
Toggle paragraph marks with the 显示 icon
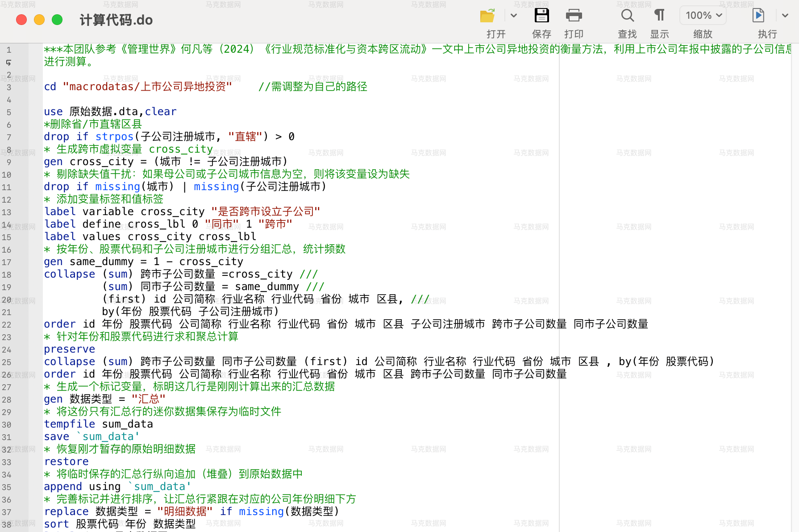coord(659,15)
